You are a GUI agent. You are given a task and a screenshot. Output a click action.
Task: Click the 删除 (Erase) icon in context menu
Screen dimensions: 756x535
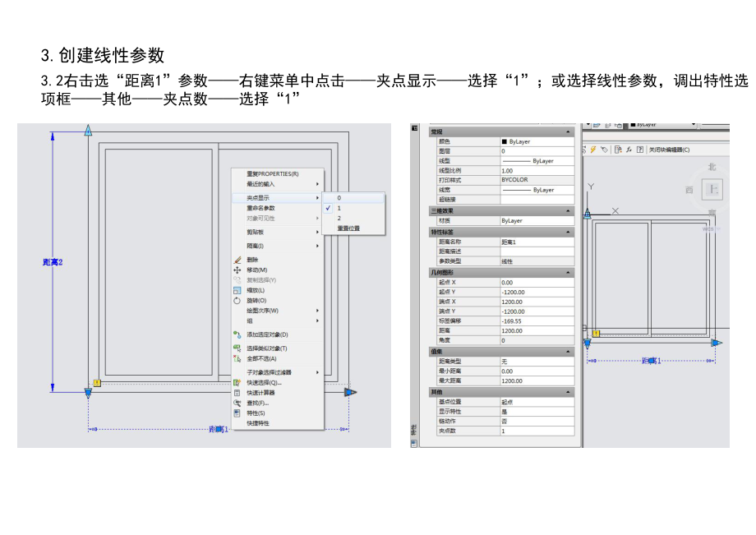pyautogui.click(x=237, y=260)
